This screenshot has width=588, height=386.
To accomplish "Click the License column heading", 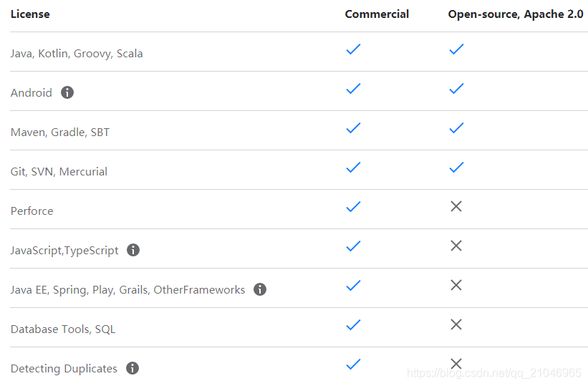I will click(x=30, y=14).
